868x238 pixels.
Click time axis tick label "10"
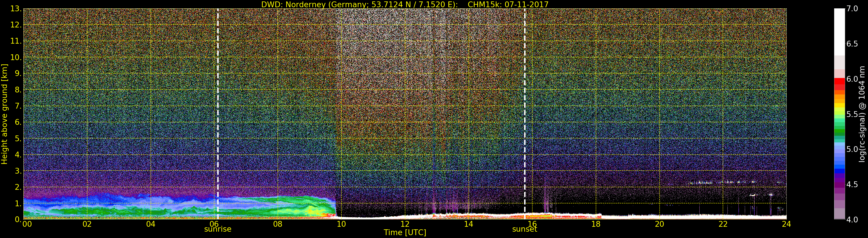[x=341, y=224]
